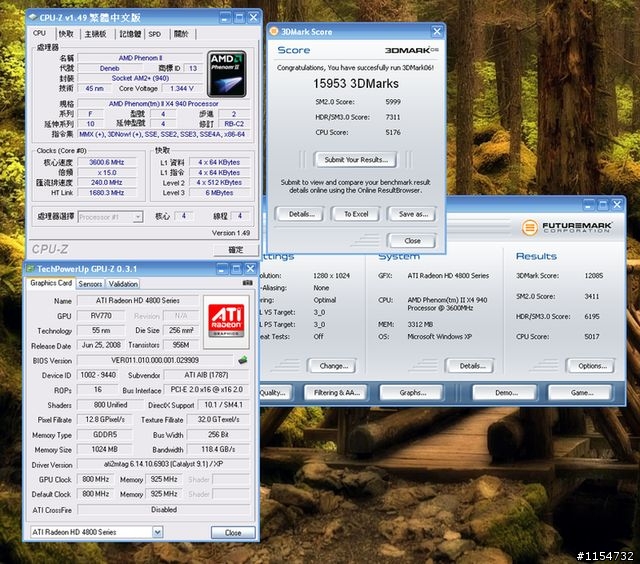Open the Validation tab in GPU-Z
This screenshot has width=640, height=564.
click(123, 284)
